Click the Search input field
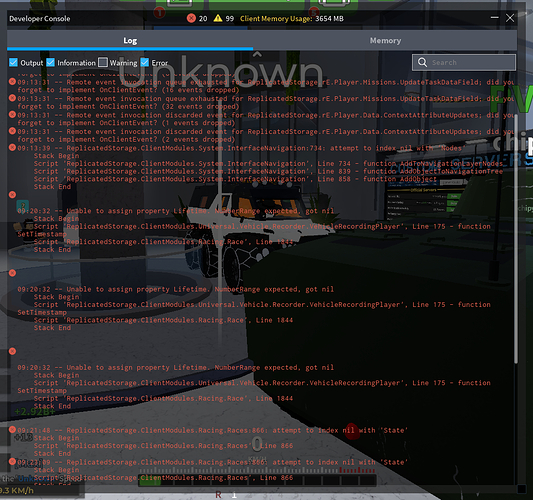Image resolution: width=533 pixels, height=500 pixels. [464, 63]
